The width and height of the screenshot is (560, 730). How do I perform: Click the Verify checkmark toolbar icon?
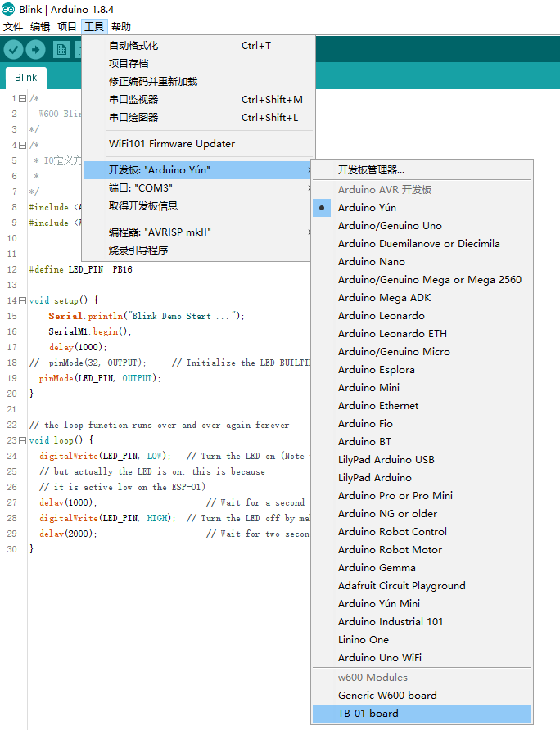(14, 49)
